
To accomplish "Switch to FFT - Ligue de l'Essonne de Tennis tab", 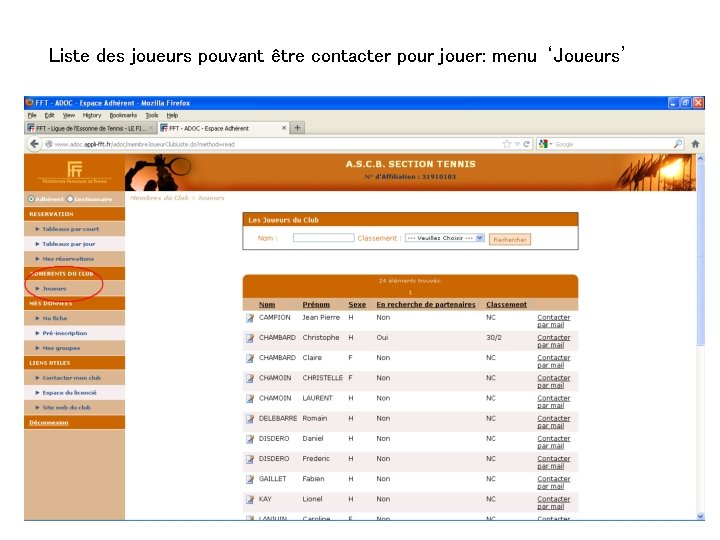I will coord(91,128).
